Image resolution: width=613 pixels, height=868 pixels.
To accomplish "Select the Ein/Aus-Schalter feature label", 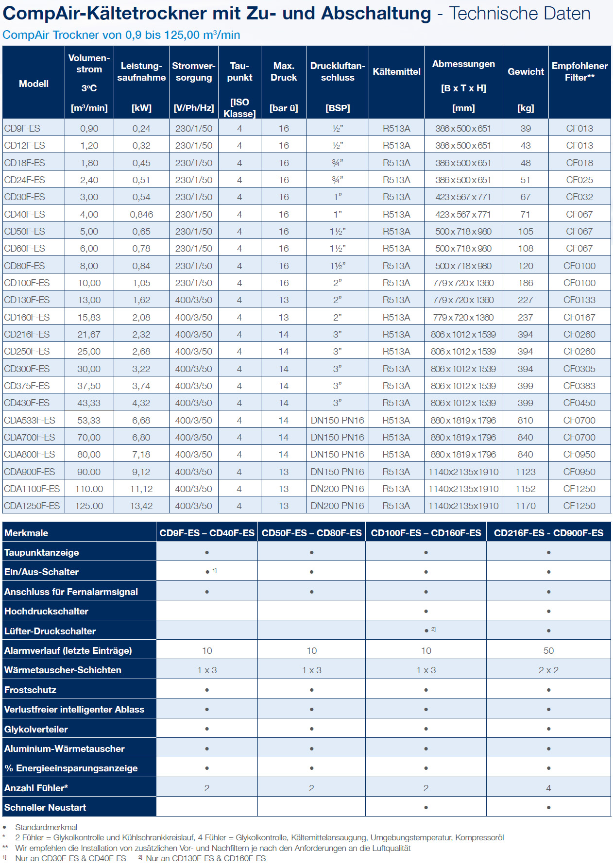I will (41, 572).
